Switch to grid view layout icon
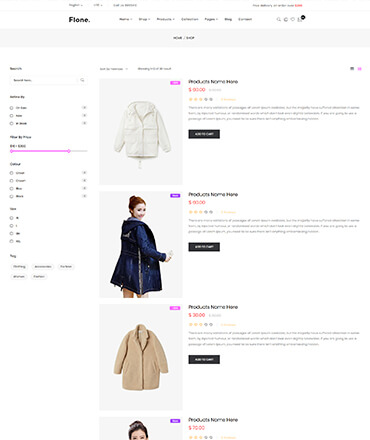Viewport: 370px width, 440px height. point(352,69)
